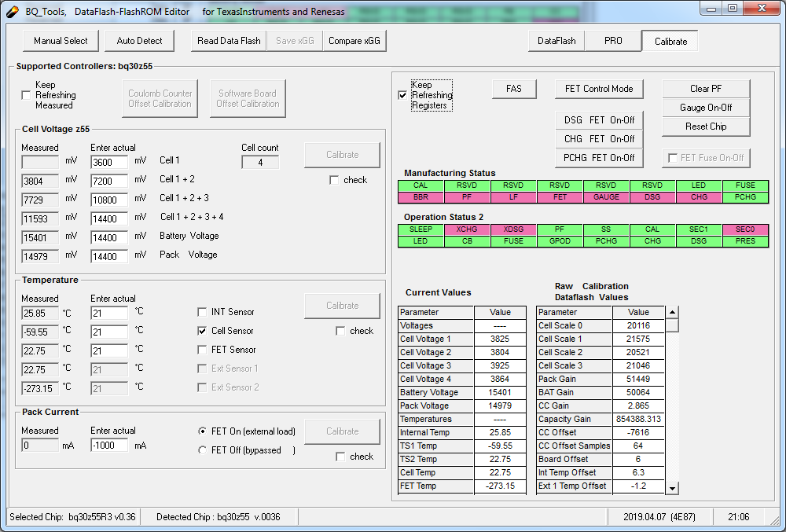
Task: Tick the check box in Cell Voltage section
Action: coord(334,180)
